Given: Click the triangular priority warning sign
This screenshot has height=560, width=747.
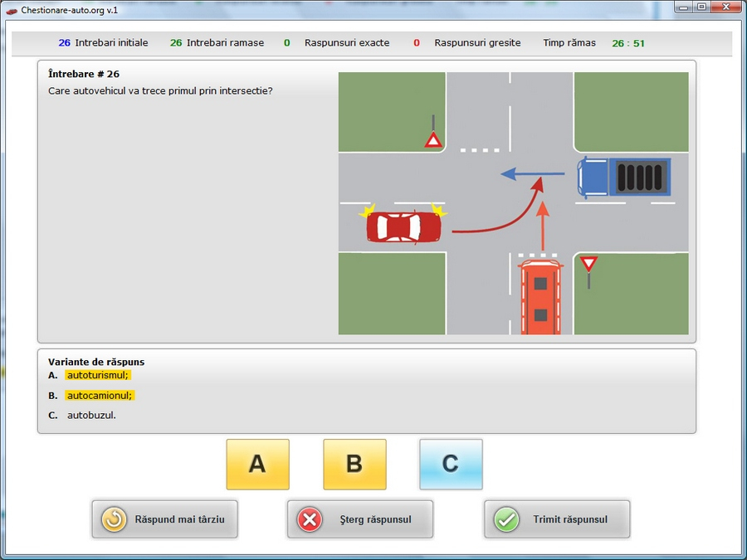Looking at the screenshot, I should tap(432, 139).
